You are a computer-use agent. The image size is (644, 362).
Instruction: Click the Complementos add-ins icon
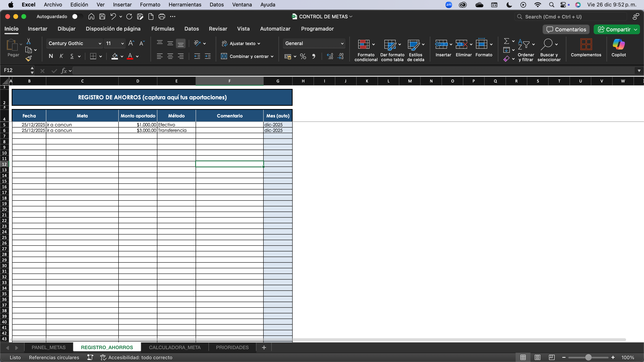point(586,45)
